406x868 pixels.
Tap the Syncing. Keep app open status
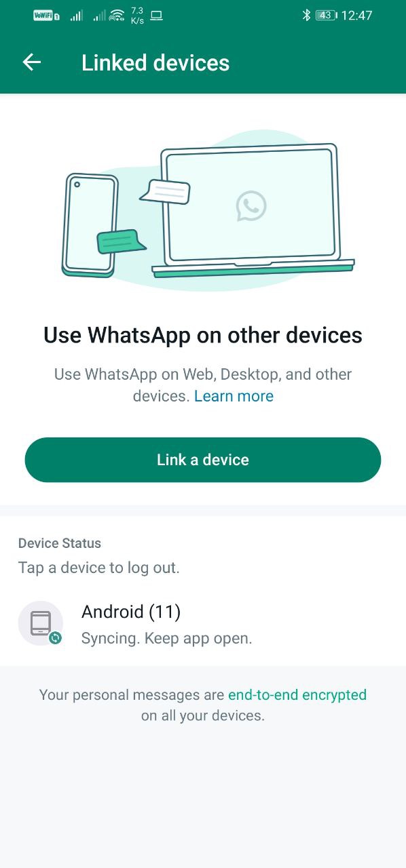pos(166,639)
